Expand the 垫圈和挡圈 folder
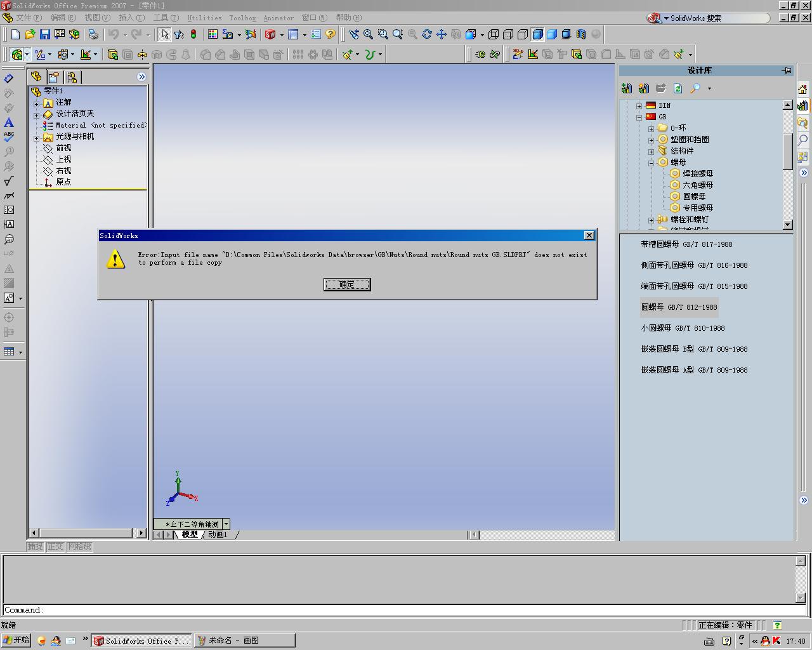The height and width of the screenshot is (650, 812). 651,140
